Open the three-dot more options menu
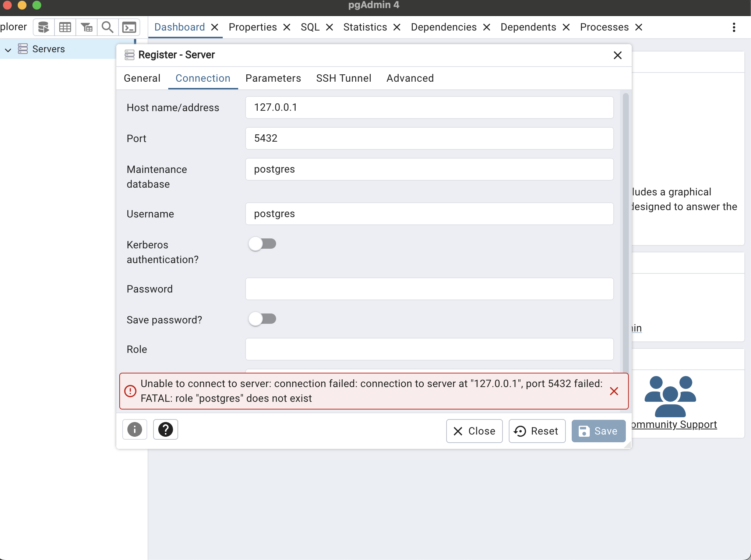 click(734, 27)
